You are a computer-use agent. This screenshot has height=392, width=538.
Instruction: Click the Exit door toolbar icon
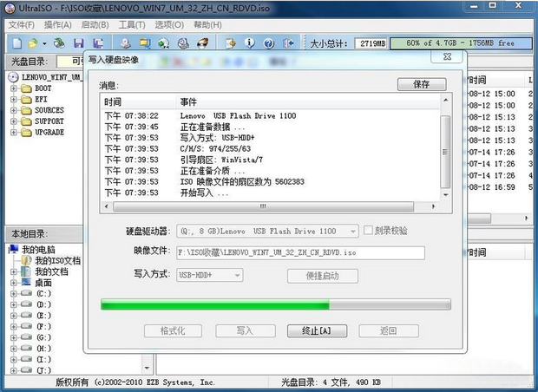tap(288, 43)
